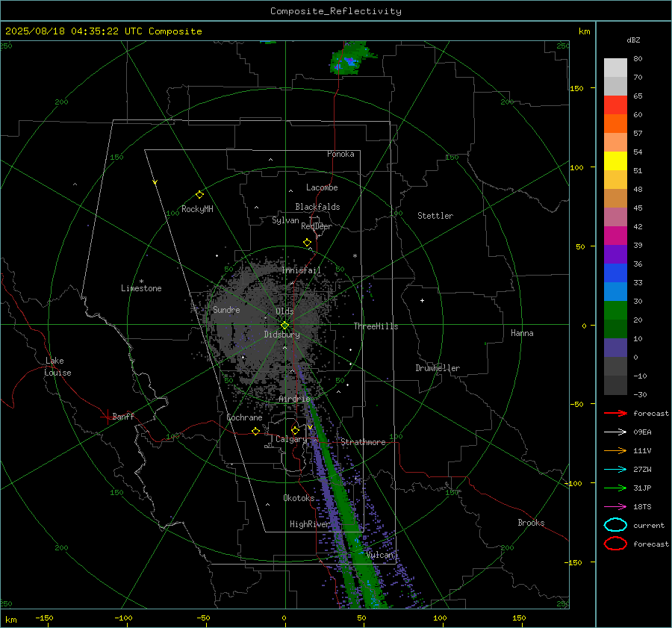This screenshot has height=628, width=672.
Task: Click the 27ZW legend text
Action: tap(642, 470)
